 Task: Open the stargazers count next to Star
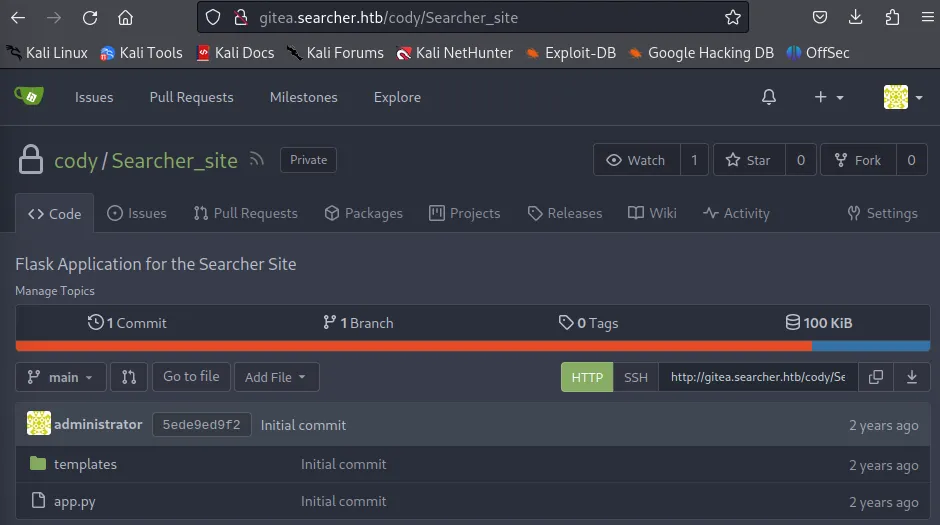point(800,160)
